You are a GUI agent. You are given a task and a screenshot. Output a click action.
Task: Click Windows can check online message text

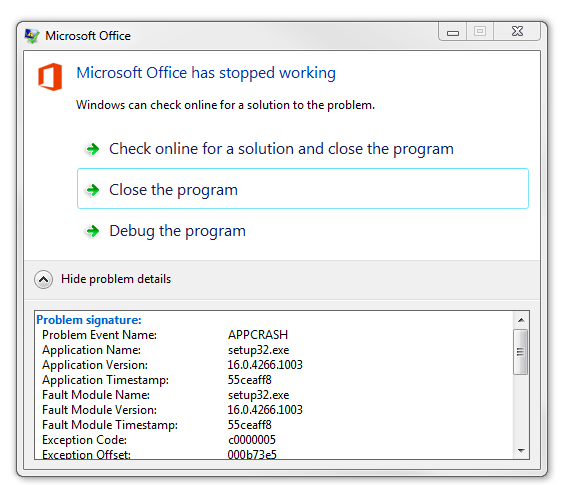(225, 105)
